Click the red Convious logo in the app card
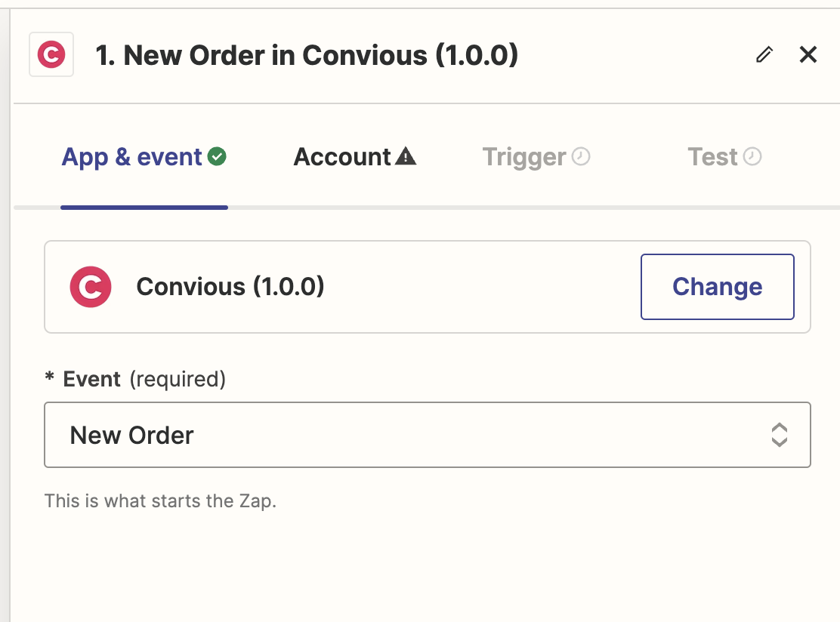This screenshot has width=840, height=622. [91, 287]
